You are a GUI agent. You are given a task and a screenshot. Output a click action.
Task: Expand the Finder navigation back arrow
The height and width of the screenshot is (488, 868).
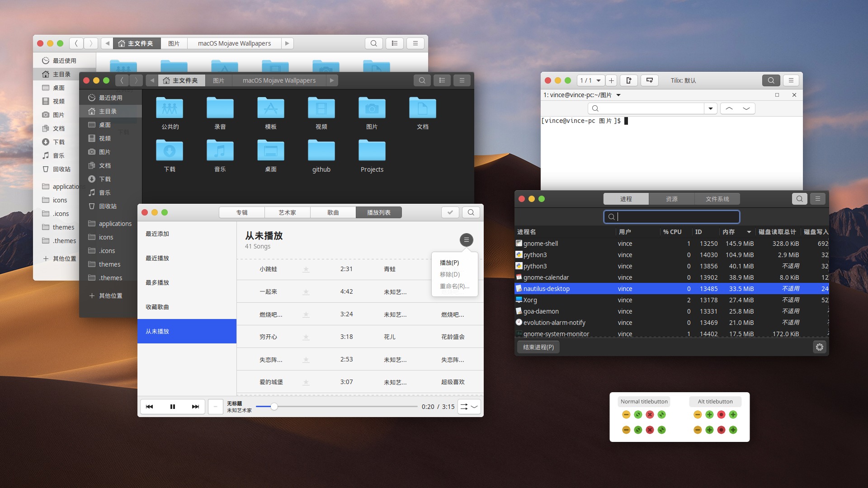tap(77, 43)
